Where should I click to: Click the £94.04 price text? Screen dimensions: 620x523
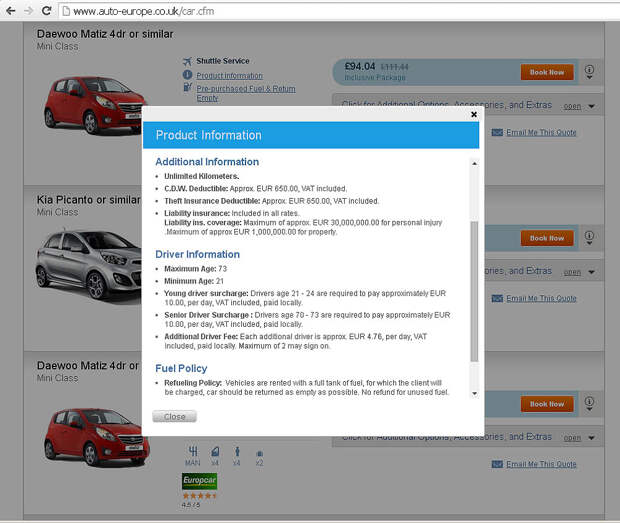(359, 66)
